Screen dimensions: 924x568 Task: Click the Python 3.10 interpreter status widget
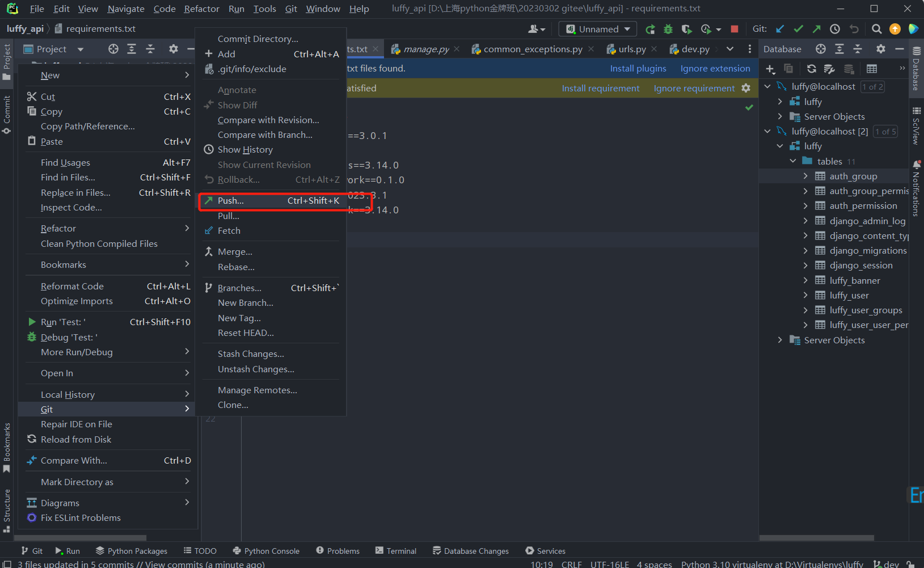(x=772, y=563)
